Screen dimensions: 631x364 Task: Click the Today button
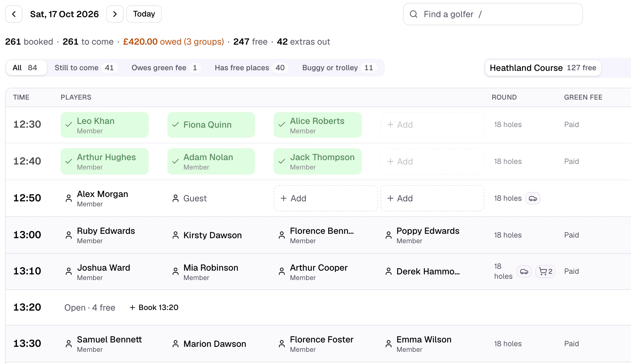click(x=144, y=14)
